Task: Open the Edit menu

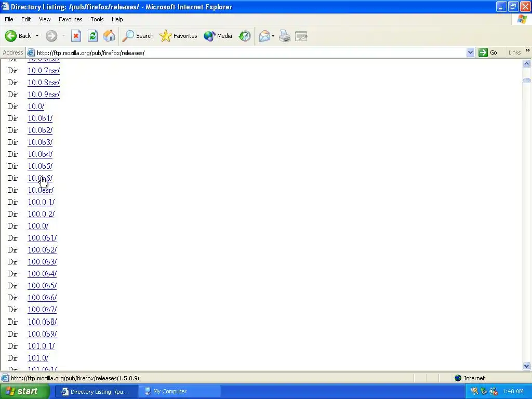Action: (26, 19)
